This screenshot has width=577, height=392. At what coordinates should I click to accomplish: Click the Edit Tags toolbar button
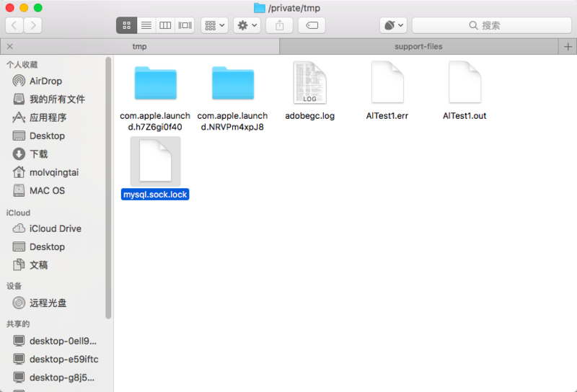point(312,25)
